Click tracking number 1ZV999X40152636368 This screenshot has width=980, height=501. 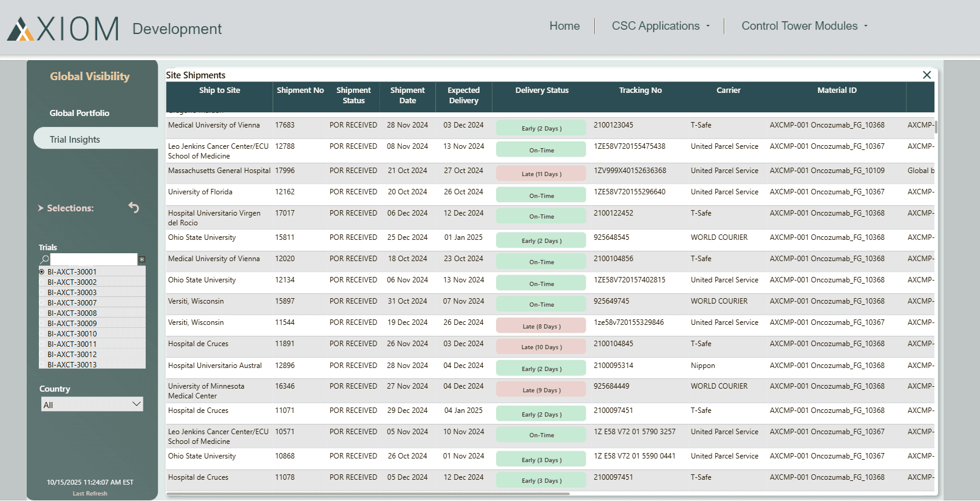630,171
